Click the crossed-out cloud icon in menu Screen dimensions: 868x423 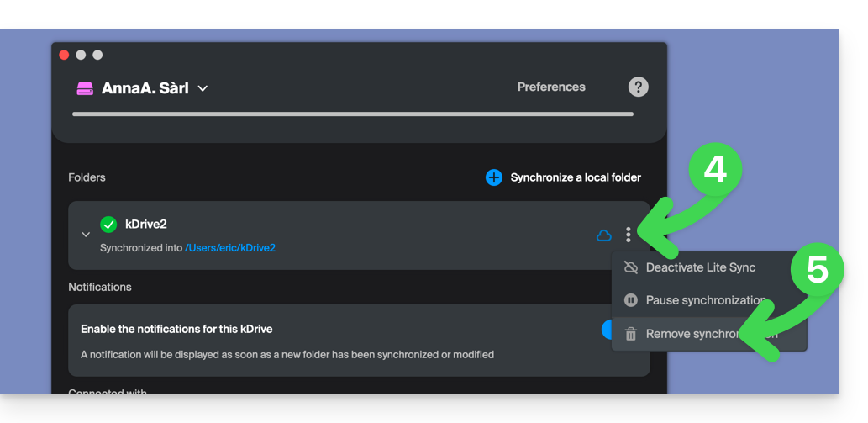pos(630,267)
